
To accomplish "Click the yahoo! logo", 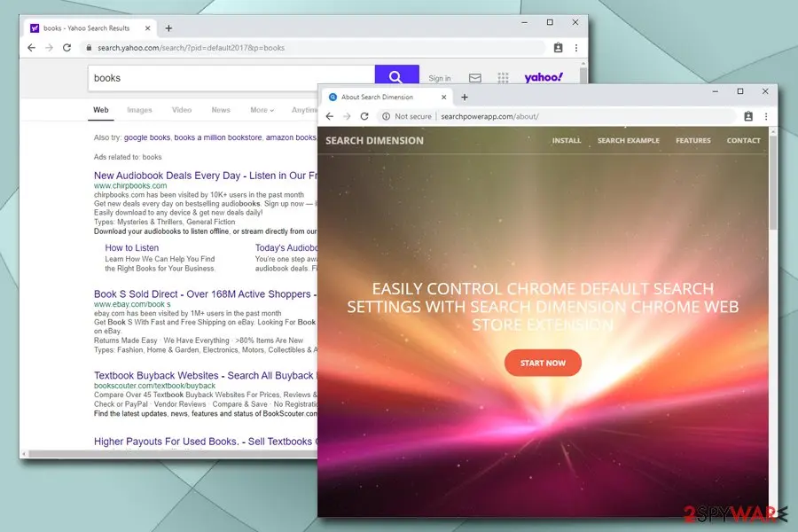I will coord(544,77).
